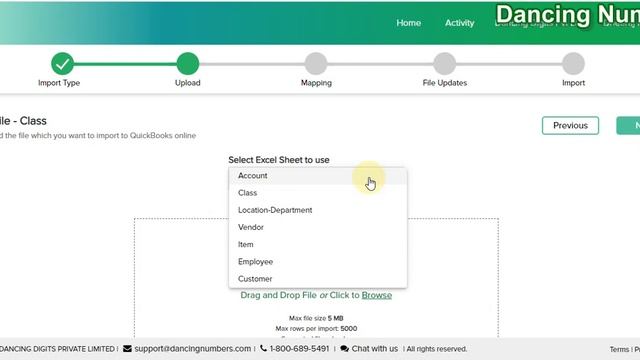Select Account from the sheet dropdown

(318, 176)
